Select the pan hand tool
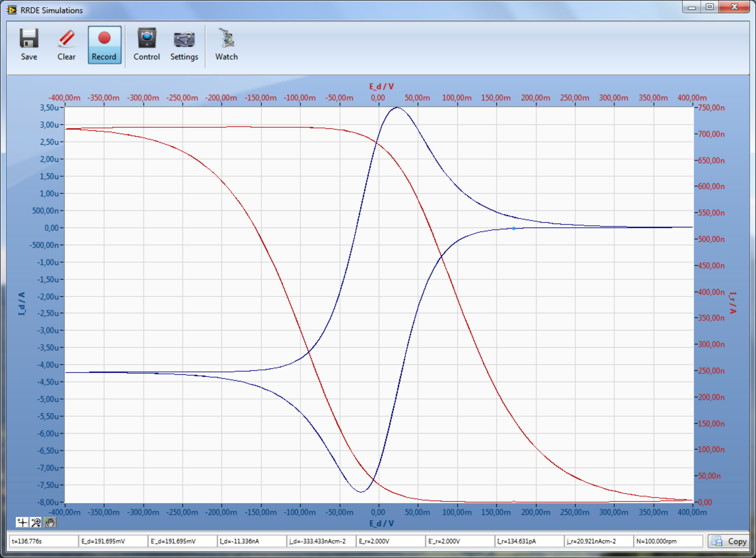This screenshot has width=756, height=558. click(x=50, y=522)
